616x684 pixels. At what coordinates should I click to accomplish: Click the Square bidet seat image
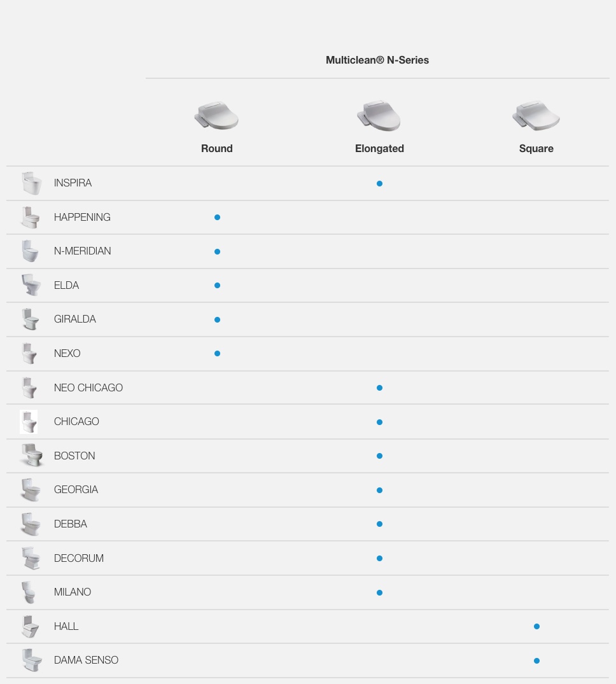536,116
